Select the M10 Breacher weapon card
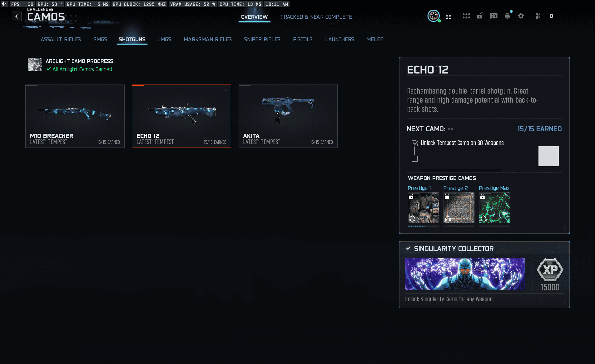The width and height of the screenshot is (595, 364). (75, 116)
